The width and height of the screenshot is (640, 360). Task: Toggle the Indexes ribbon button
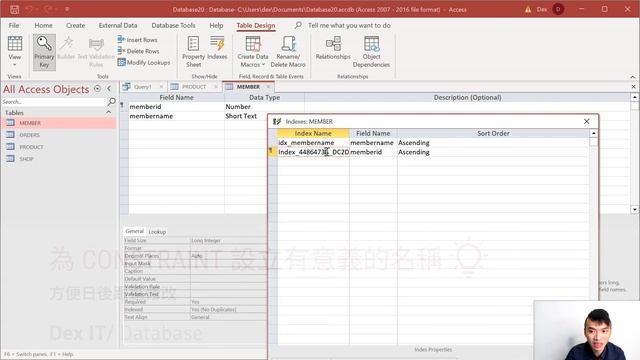(x=217, y=48)
